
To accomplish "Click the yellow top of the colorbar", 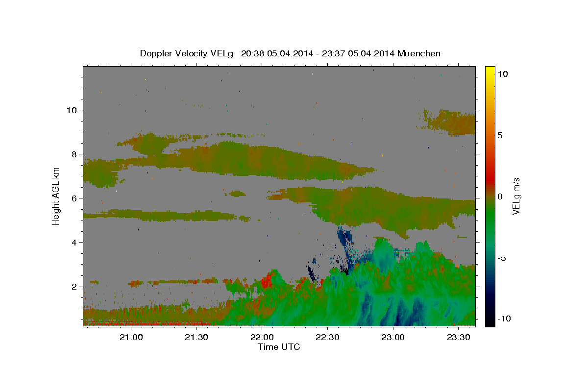I will pos(490,72).
